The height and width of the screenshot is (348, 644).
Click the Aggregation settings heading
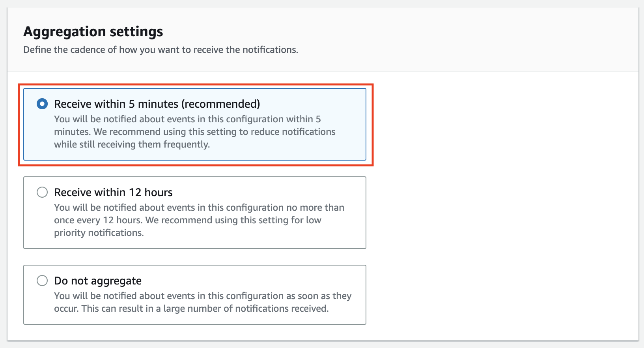(x=93, y=32)
